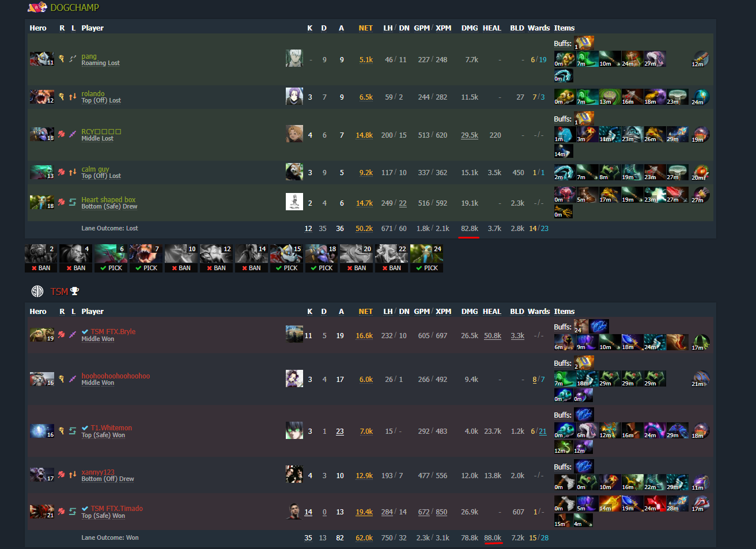Click the picked hero numbered 24 in draft
This screenshot has width=756, height=549.
pyautogui.click(x=426, y=253)
